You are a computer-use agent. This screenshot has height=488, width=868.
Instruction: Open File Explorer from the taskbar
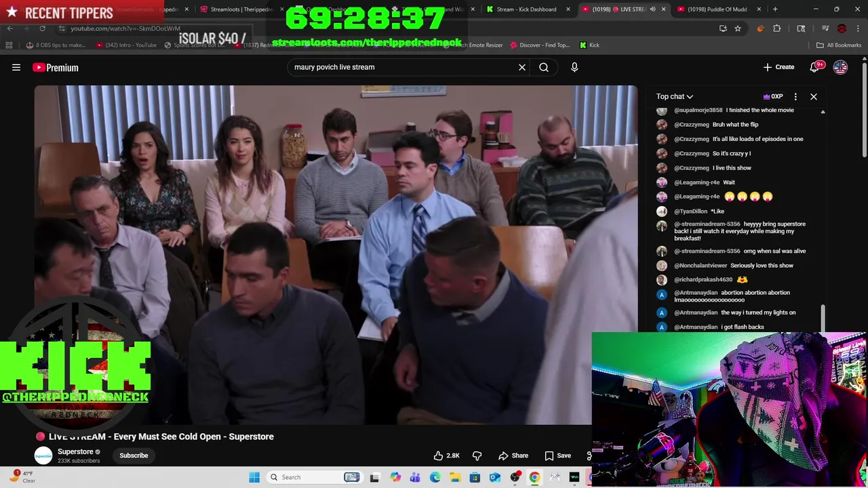(x=455, y=477)
